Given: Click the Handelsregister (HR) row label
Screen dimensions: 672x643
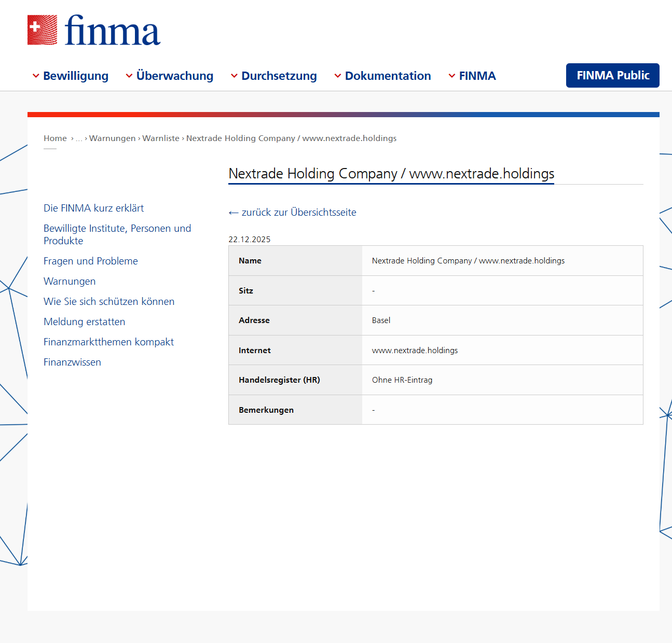Looking at the screenshot, I should (x=279, y=380).
